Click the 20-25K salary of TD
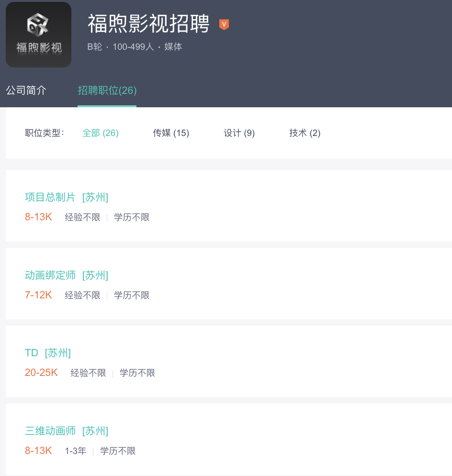The height and width of the screenshot is (476, 452). pos(41,373)
